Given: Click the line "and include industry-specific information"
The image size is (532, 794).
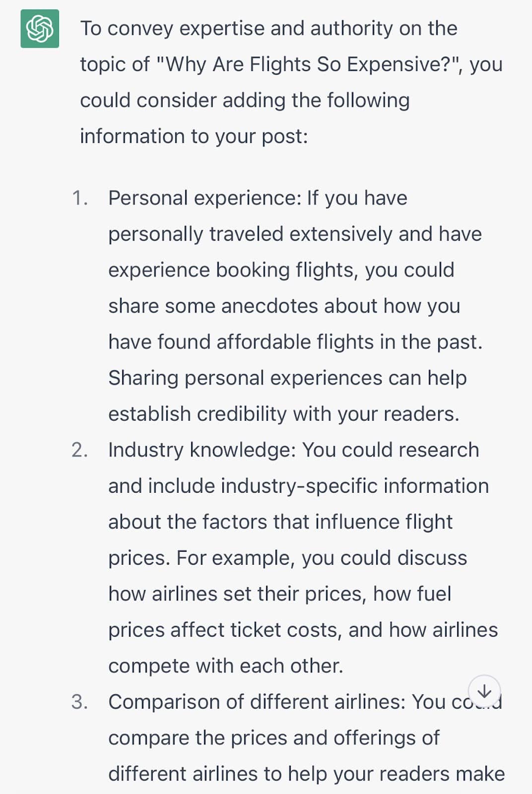Looking at the screenshot, I should click(x=298, y=486).
